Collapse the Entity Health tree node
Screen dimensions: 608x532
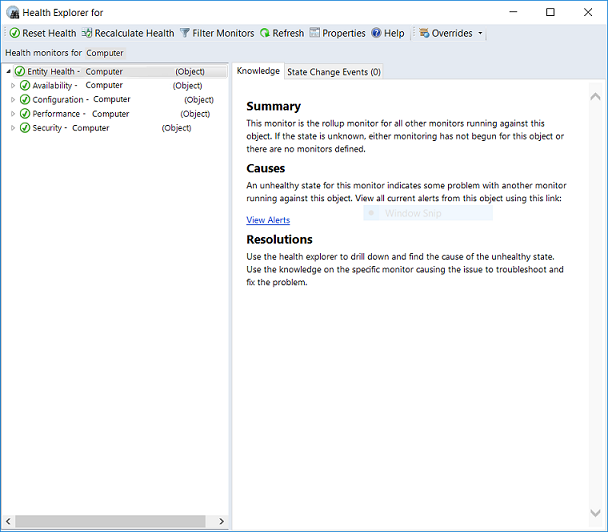point(8,71)
